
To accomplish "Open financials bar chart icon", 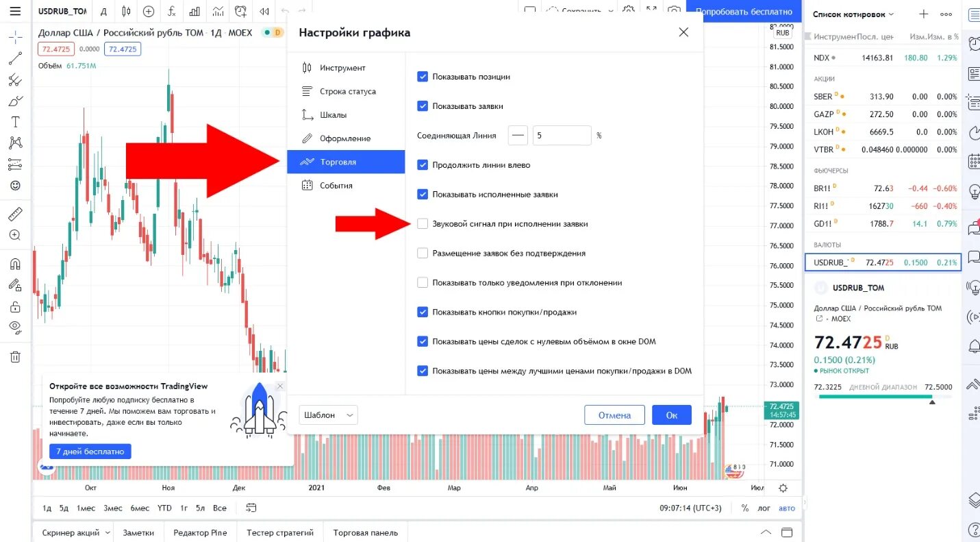I will pos(195,12).
